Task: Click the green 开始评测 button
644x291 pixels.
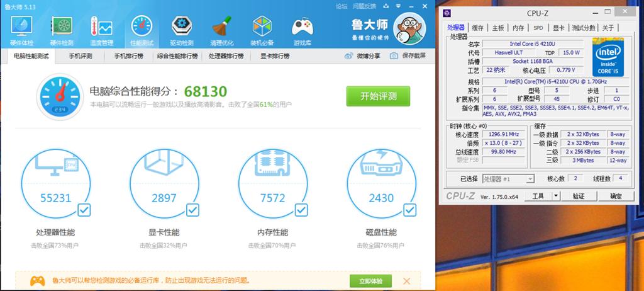Action: click(x=378, y=96)
